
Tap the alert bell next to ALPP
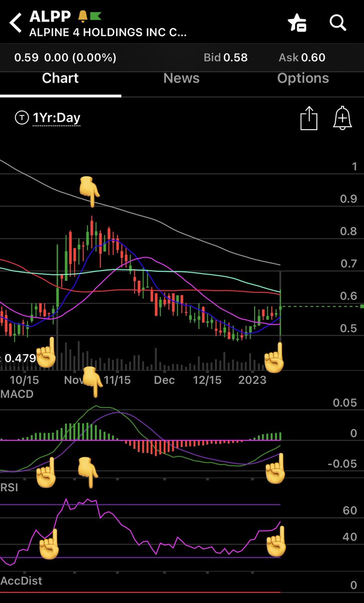[x=83, y=17]
